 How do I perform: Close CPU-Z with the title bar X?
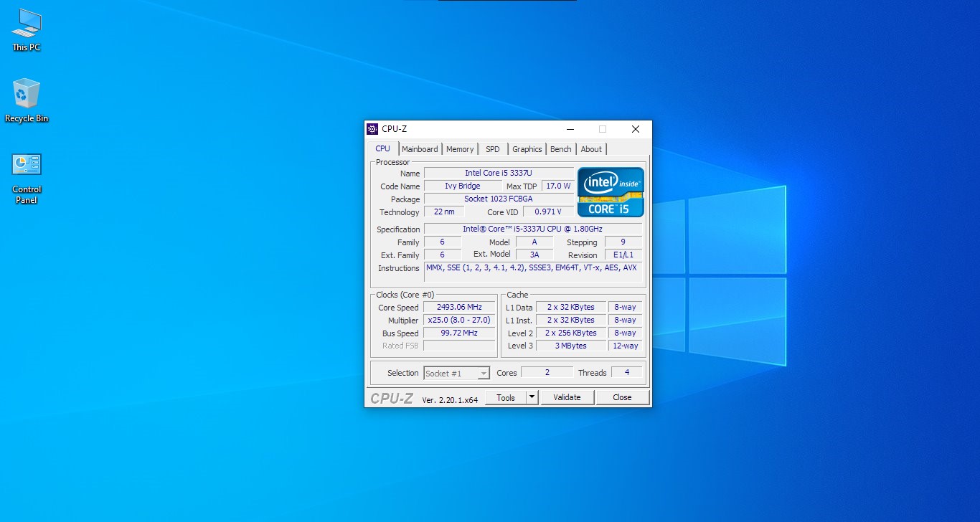pyautogui.click(x=636, y=129)
